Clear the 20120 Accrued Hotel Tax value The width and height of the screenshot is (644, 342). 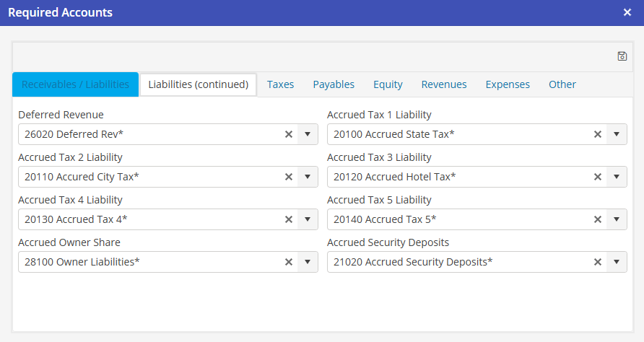pyautogui.click(x=598, y=177)
